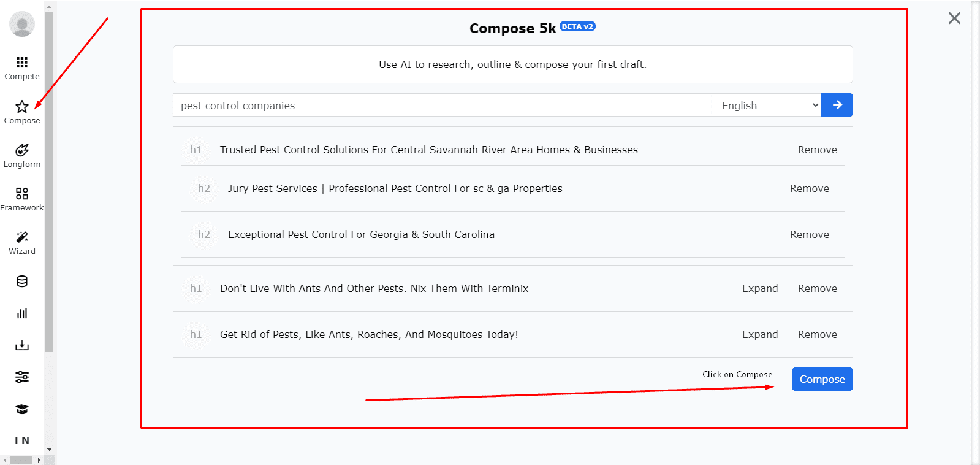
Task: Launch the Wizard magic wand icon
Action: (22, 237)
